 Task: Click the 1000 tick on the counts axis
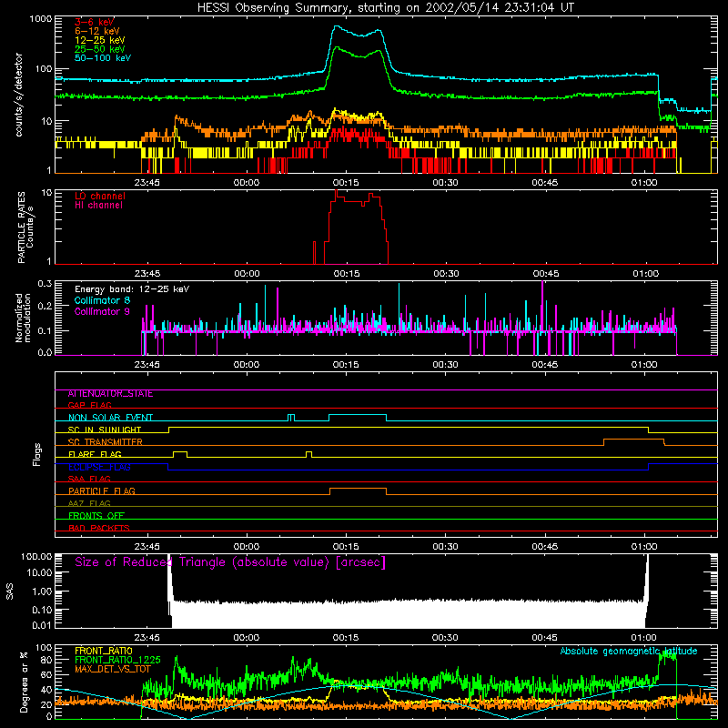point(40,19)
